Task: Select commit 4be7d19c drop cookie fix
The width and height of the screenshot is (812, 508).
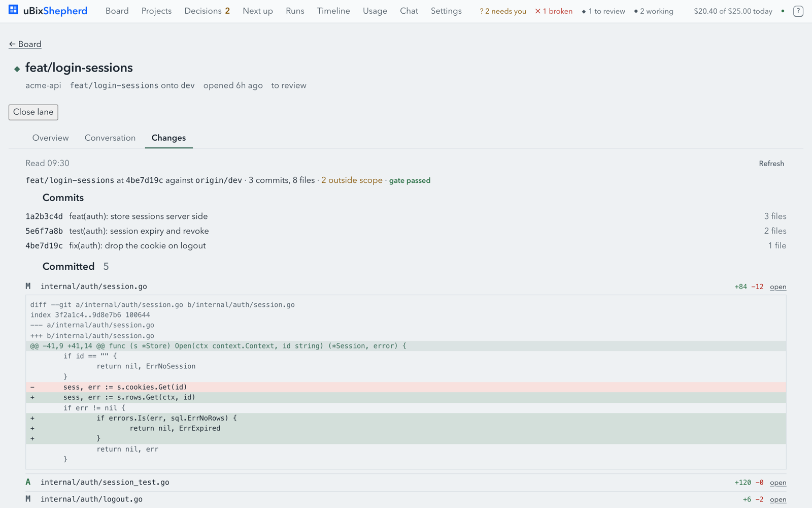Action: click(406, 246)
